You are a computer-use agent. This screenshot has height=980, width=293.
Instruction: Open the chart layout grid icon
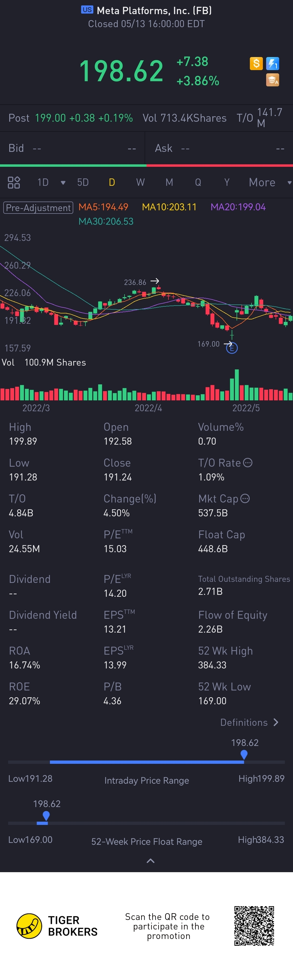(x=14, y=183)
